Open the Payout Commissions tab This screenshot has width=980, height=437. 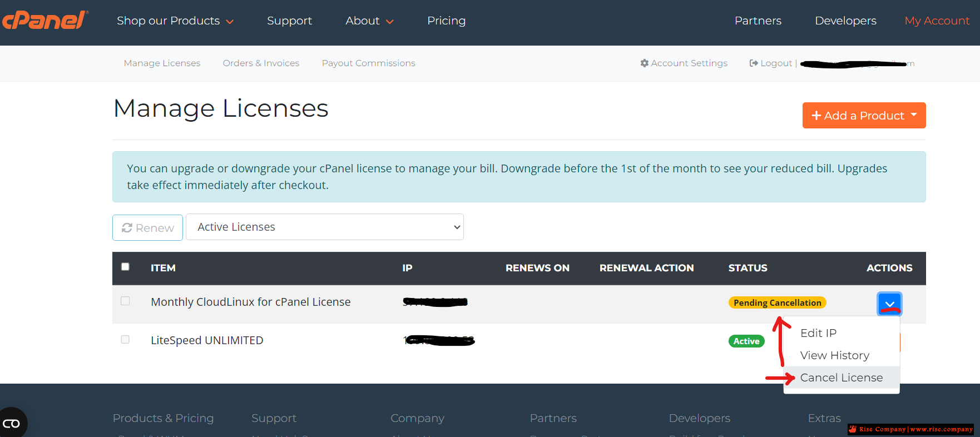368,63
